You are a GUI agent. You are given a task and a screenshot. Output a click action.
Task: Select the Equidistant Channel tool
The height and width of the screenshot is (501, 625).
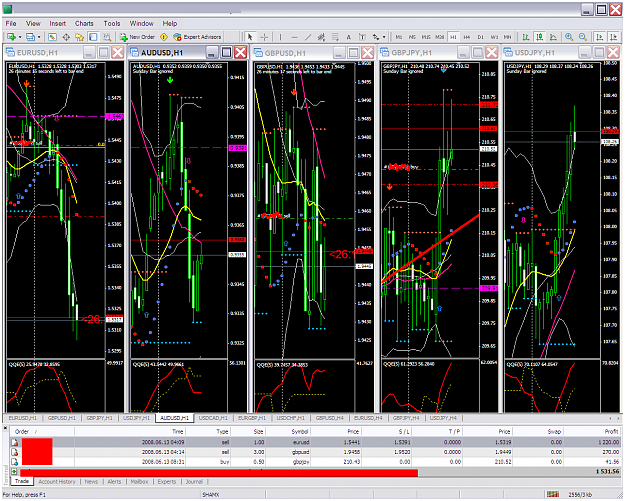321,37
